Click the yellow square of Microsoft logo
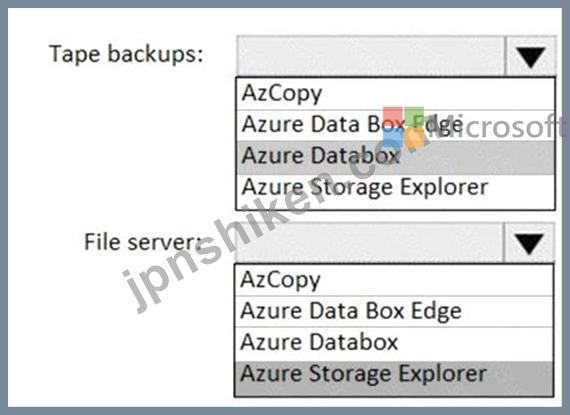570x415 pixels. (414, 138)
